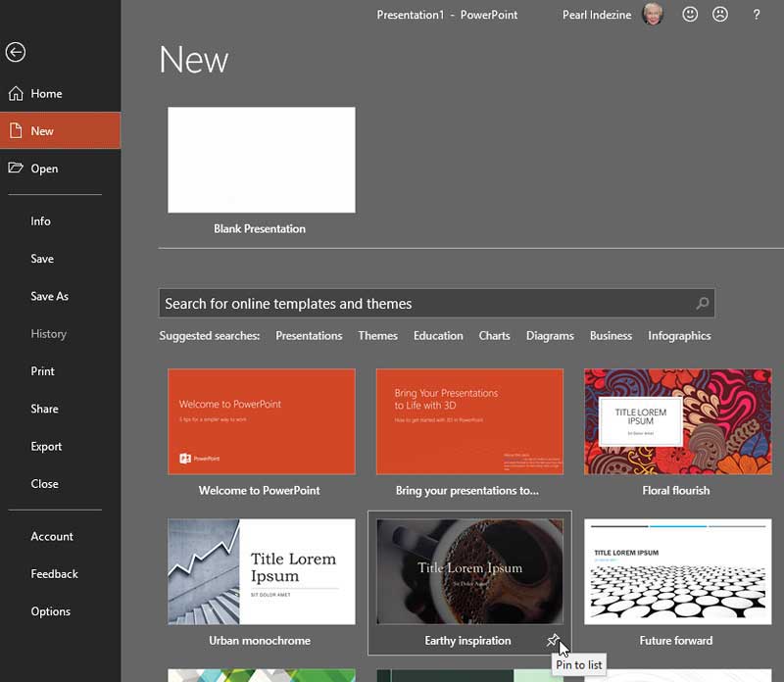The height and width of the screenshot is (682, 784).
Task: Click the New document icon in sidebar
Action: coord(16,130)
